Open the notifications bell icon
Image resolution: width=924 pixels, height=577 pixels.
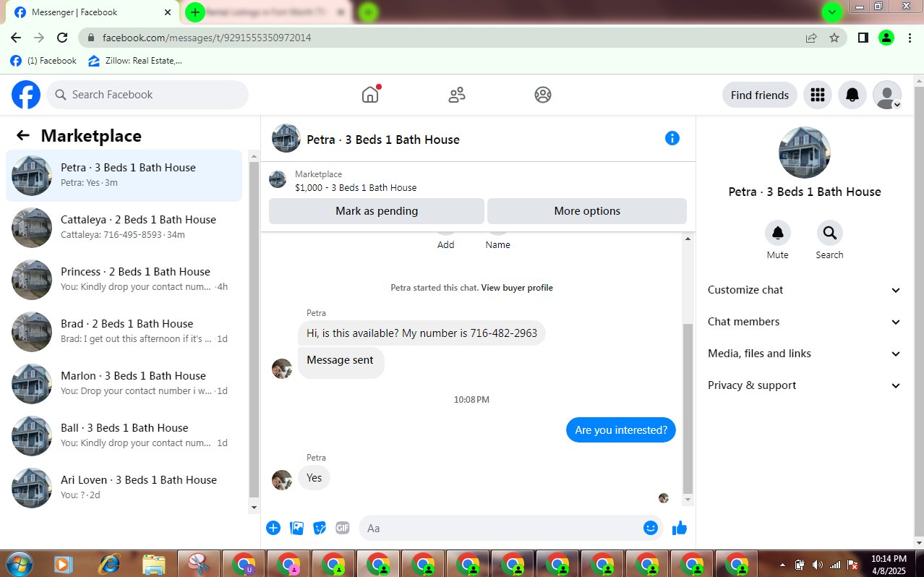pos(852,95)
